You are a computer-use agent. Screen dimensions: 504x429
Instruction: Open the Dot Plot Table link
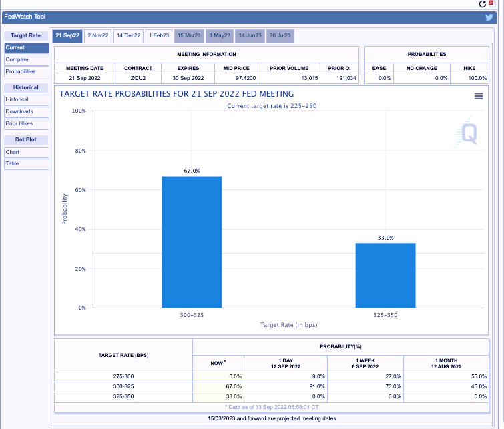26,164
